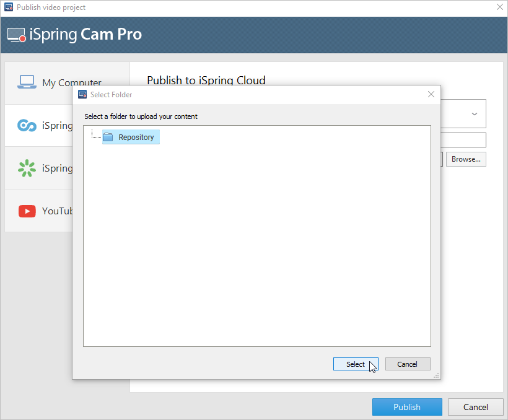Click 'Select a folder to upload your content' text
The height and width of the screenshot is (420, 508).
coord(141,116)
